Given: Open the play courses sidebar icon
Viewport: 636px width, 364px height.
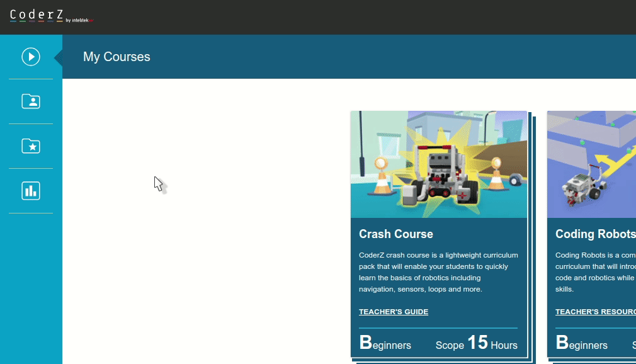Looking at the screenshot, I should pos(31,57).
